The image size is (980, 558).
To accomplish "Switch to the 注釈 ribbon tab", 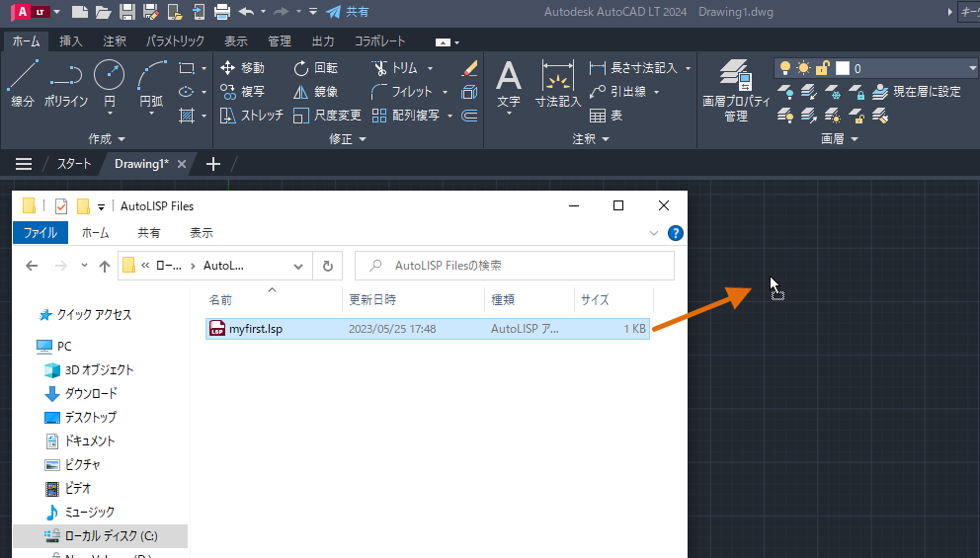I will [x=115, y=41].
